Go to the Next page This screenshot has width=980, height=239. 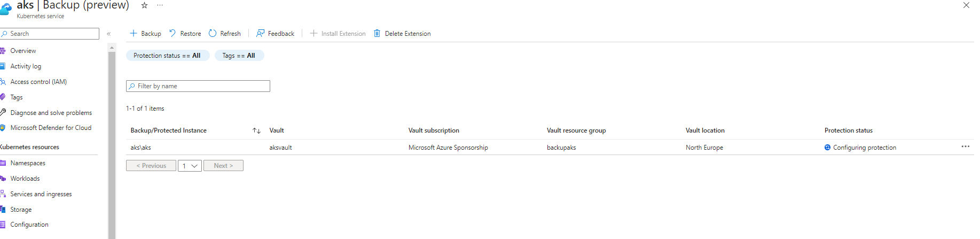pos(223,166)
